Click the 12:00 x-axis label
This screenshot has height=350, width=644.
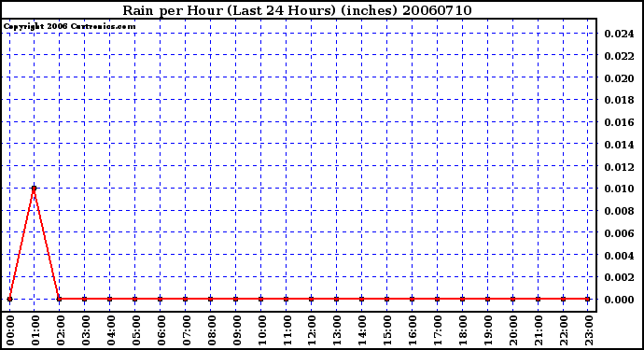[x=312, y=330]
